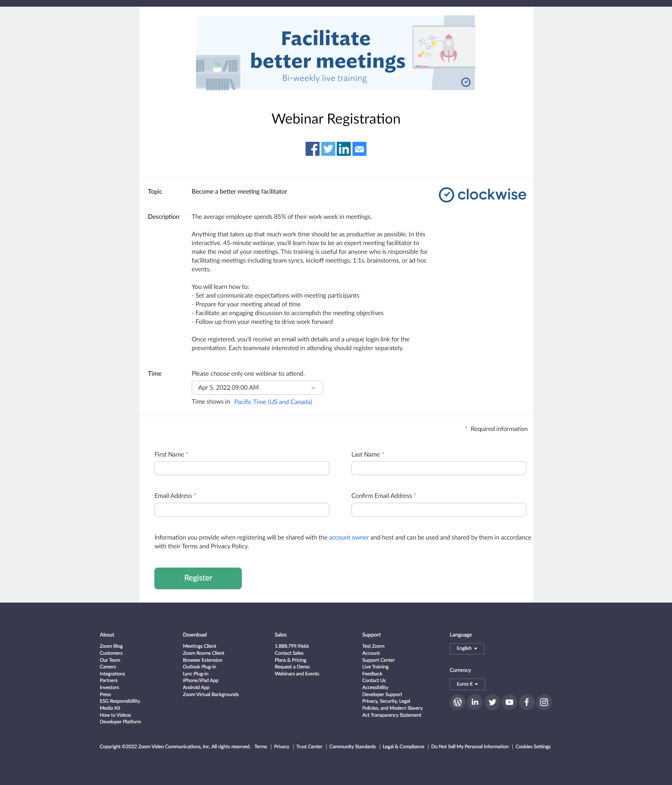Image resolution: width=672 pixels, height=785 pixels.
Task: Click the First Name input field
Action: 241,467
